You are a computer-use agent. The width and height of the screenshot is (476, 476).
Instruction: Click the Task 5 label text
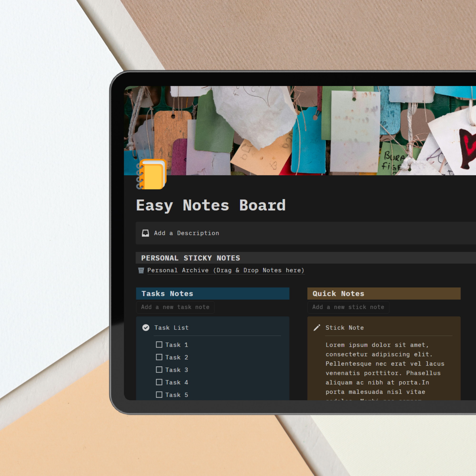click(x=177, y=395)
